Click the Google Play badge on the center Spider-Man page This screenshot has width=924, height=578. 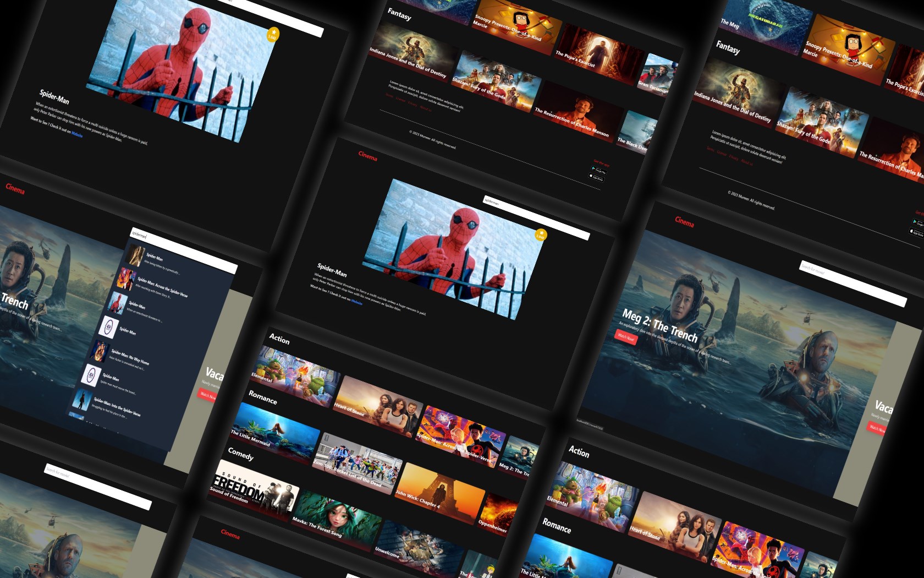coord(598,170)
